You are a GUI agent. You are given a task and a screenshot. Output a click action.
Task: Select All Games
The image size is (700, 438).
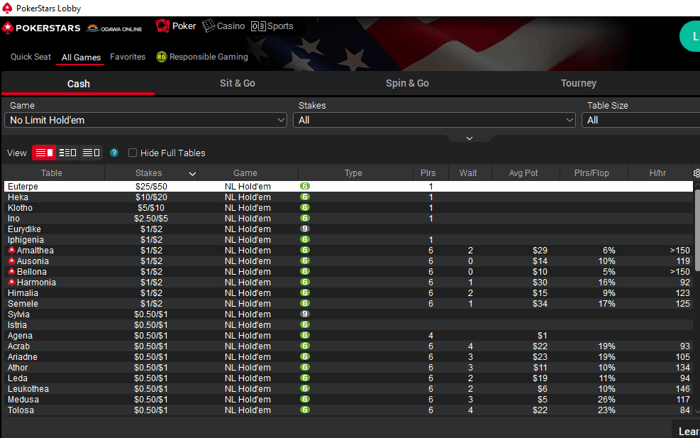[81, 57]
